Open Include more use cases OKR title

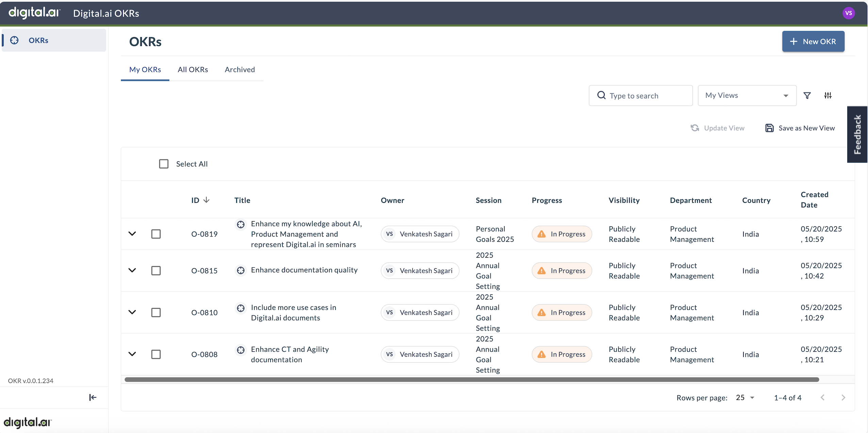click(x=293, y=312)
